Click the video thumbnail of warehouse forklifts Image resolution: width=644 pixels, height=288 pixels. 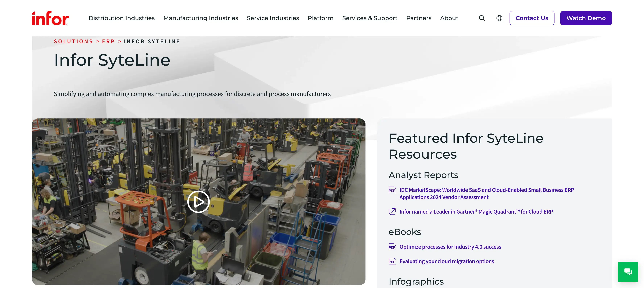[198, 201]
